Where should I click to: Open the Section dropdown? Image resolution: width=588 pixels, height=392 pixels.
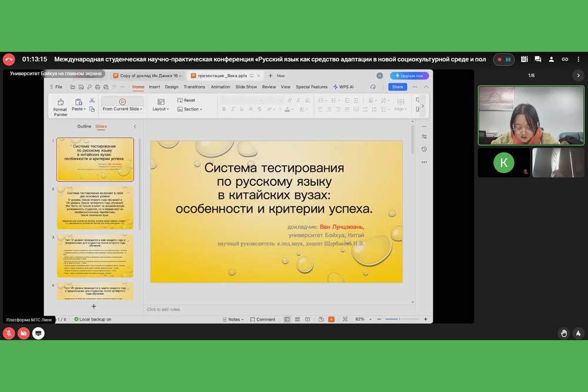(191, 109)
